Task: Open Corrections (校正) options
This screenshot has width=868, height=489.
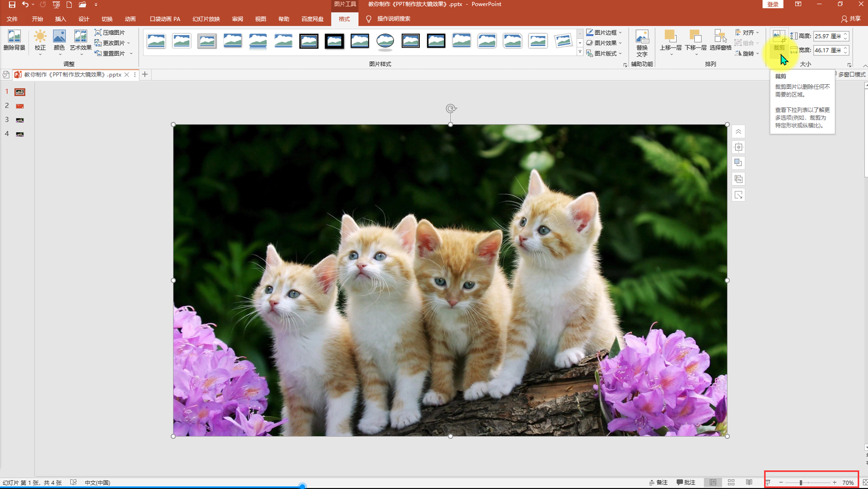Action: click(x=40, y=42)
